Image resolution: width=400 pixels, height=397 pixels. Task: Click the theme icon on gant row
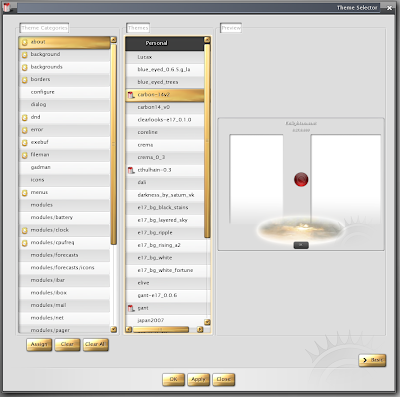131,309
